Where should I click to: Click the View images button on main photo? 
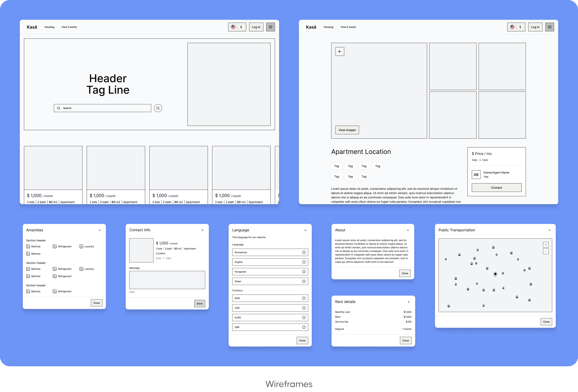(347, 130)
